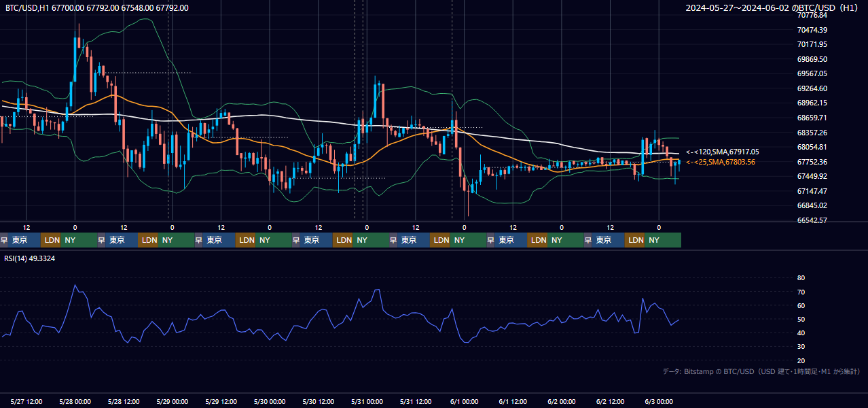Select the 6/3 00:00 date label

pos(658,401)
